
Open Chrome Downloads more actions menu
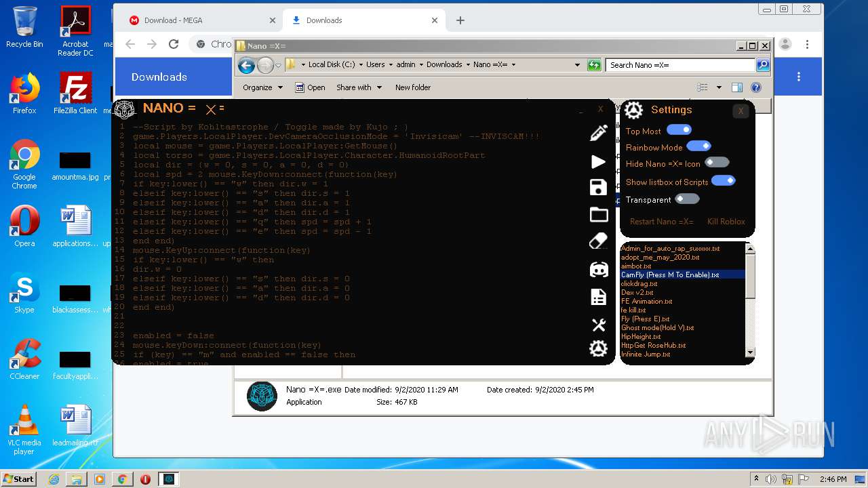799,77
